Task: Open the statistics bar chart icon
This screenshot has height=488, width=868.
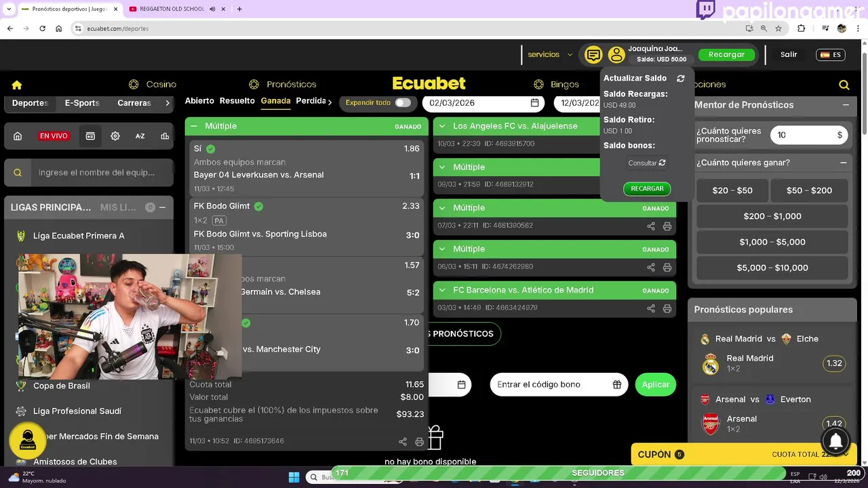Action: click(x=165, y=136)
